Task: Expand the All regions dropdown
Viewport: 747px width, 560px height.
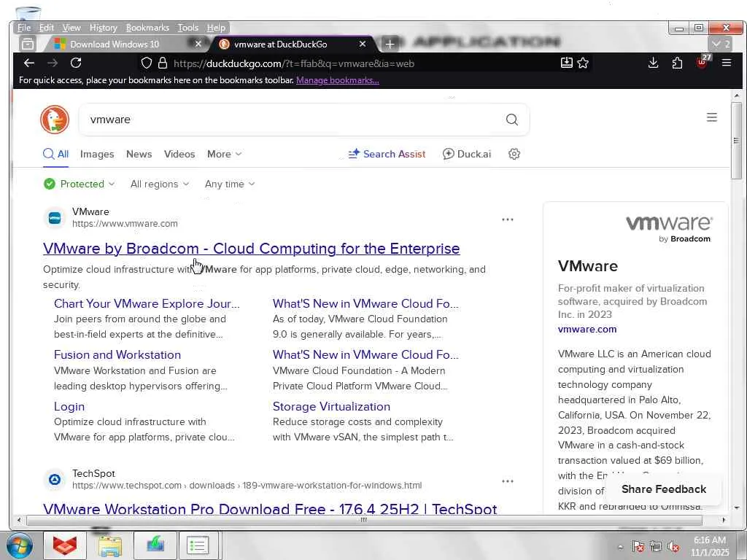Action: pyautogui.click(x=160, y=184)
